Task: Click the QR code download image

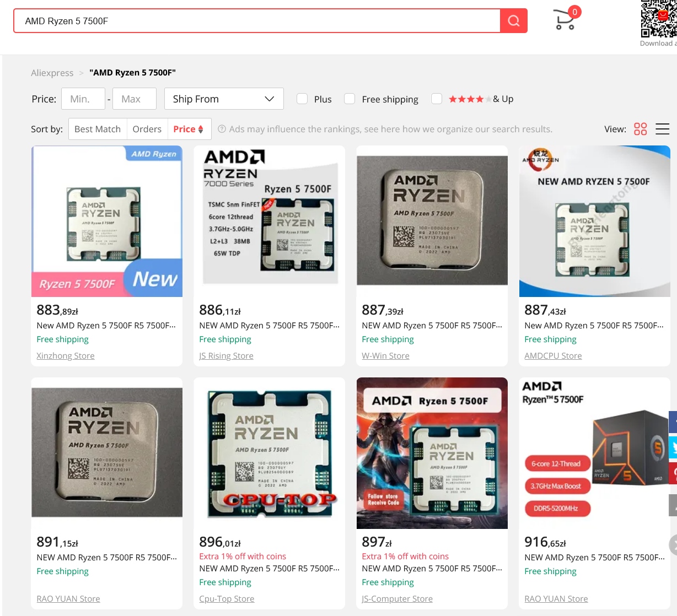Action: click(x=659, y=19)
